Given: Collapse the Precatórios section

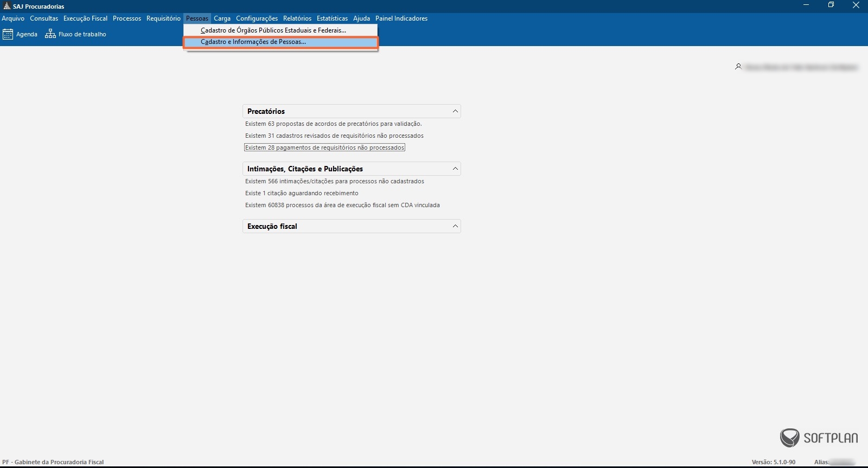Looking at the screenshot, I should pos(455,111).
